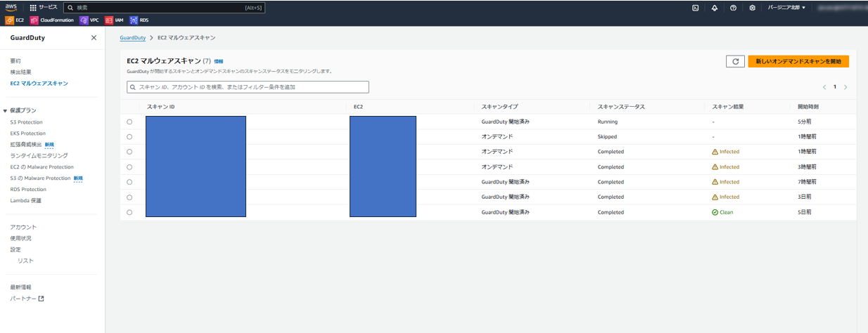Open リスト under settings
This screenshot has width=868, height=333.
coord(25,261)
